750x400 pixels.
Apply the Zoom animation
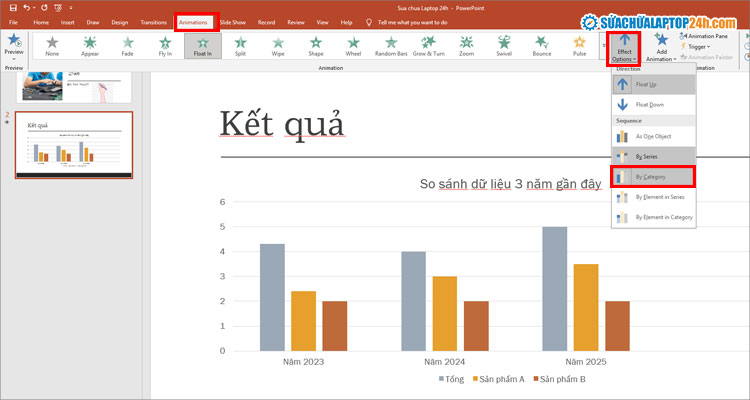466,46
